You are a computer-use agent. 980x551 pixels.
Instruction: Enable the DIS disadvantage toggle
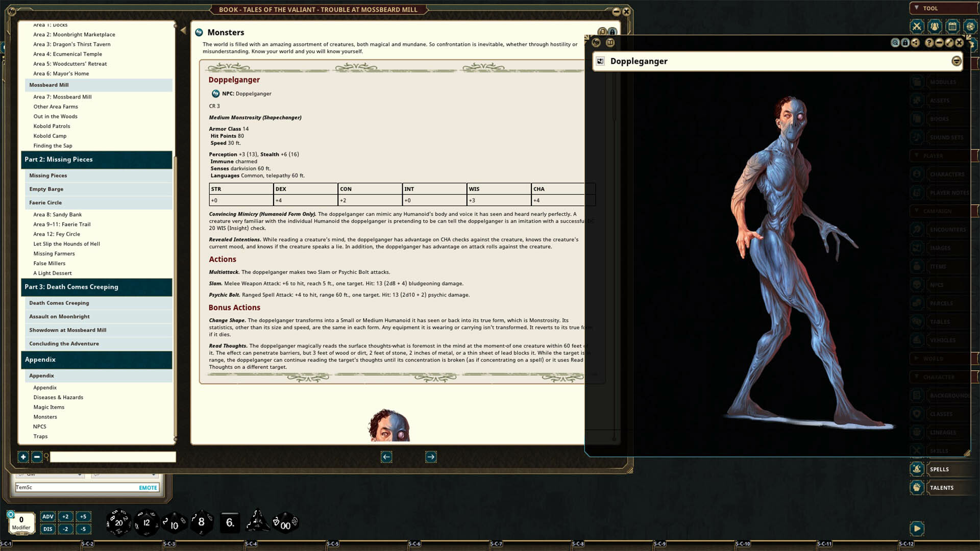point(47,529)
